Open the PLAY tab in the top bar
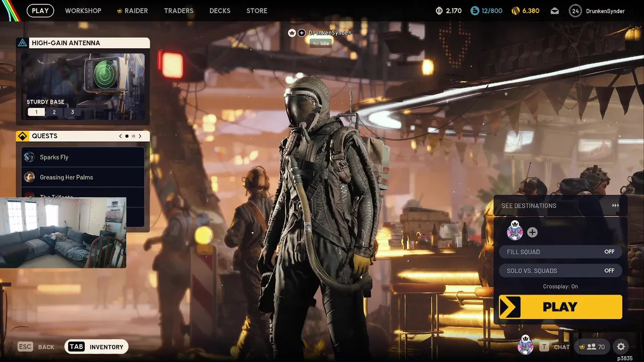The image size is (644, 362). [x=40, y=11]
